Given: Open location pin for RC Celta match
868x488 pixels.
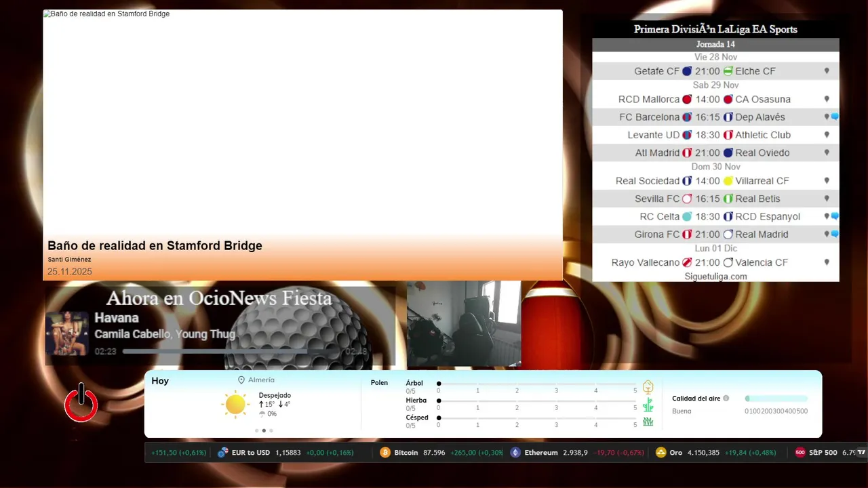Looking at the screenshot, I should coord(827,216).
